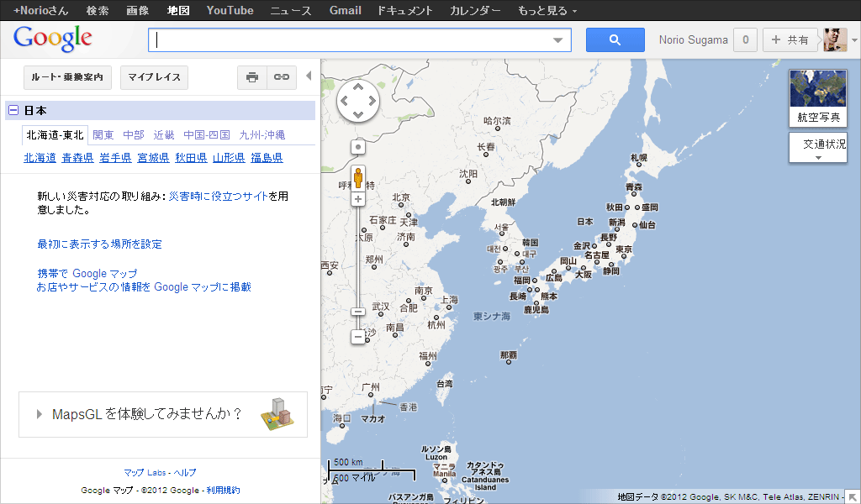
Task: Open the 岩手県 prefecture link
Action: tap(116, 158)
